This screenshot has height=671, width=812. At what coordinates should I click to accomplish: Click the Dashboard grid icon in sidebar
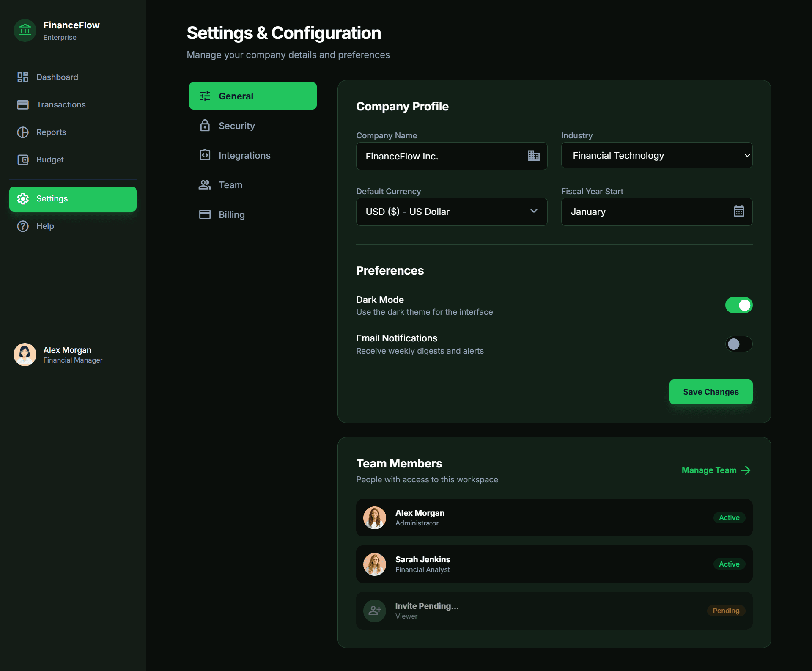23,77
